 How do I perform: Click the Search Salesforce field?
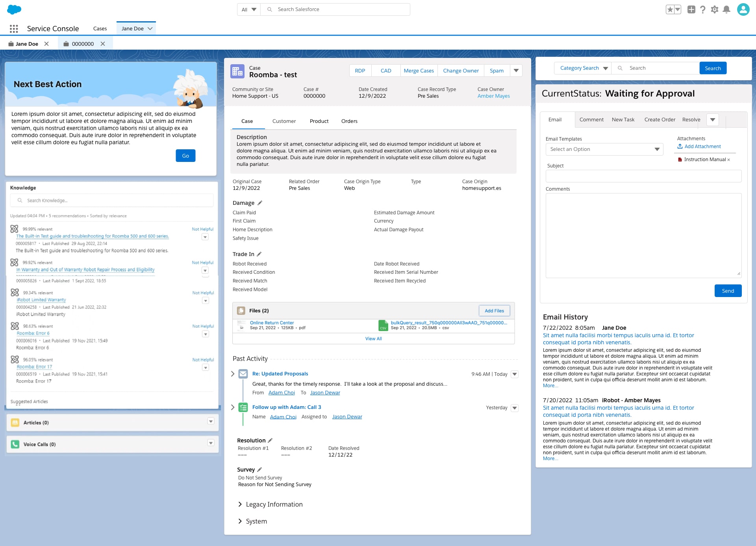point(335,9)
